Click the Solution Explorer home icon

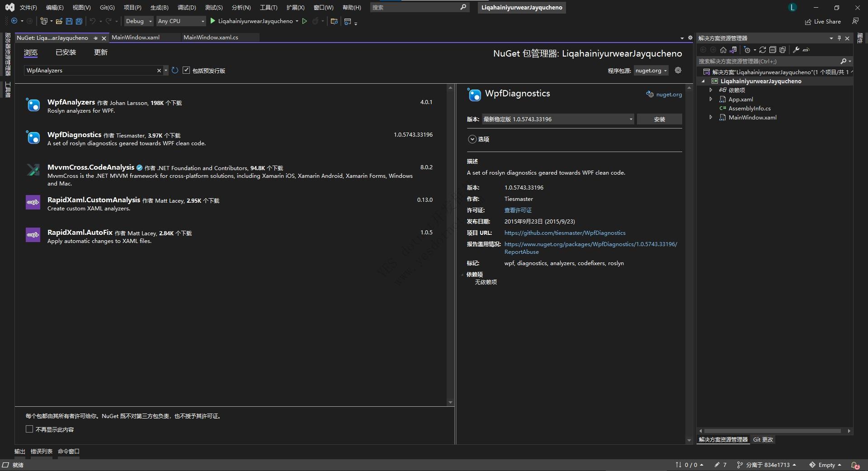(x=723, y=50)
